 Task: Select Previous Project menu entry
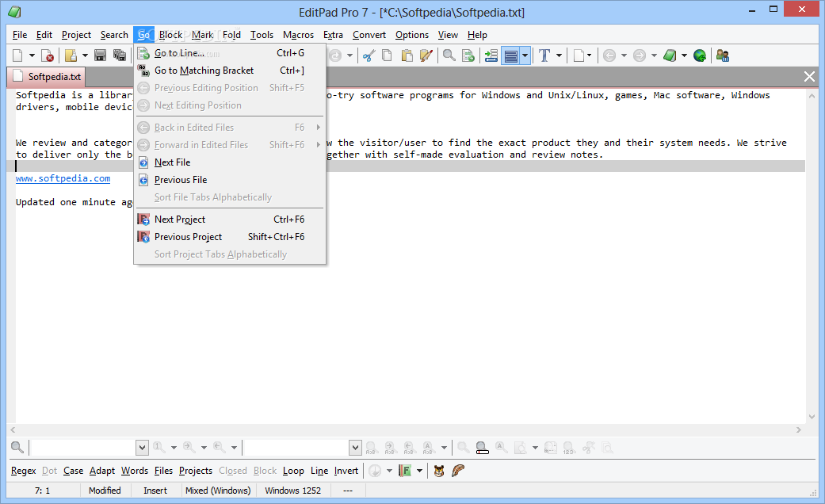[230, 237]
